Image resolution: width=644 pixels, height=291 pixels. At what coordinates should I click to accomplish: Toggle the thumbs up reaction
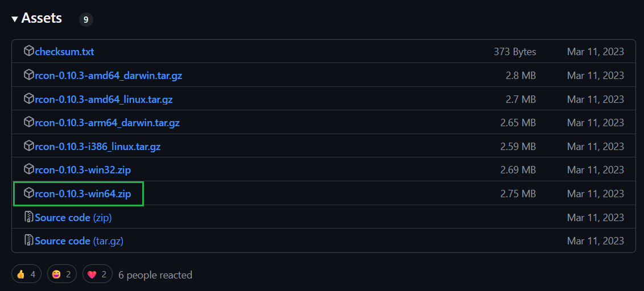click(x=26, y=274)
